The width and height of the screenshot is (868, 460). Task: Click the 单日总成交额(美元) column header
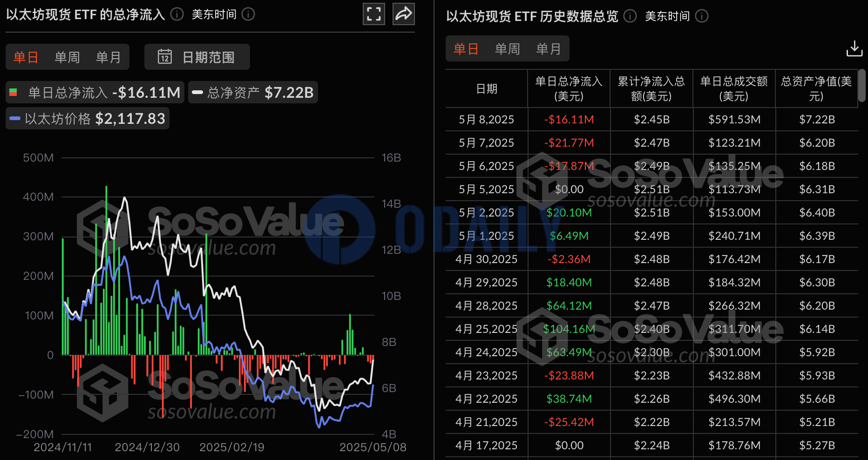[734, 88]
